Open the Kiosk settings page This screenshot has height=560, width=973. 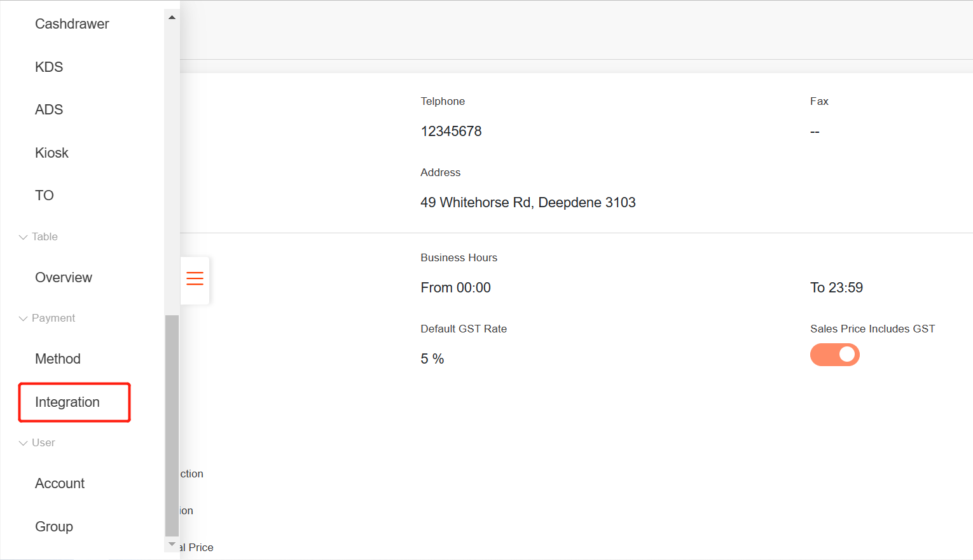(52, 153)
